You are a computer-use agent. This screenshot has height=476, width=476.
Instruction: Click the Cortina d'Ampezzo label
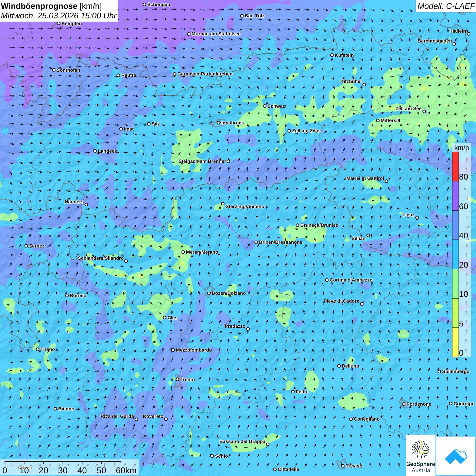pos(351,280)
